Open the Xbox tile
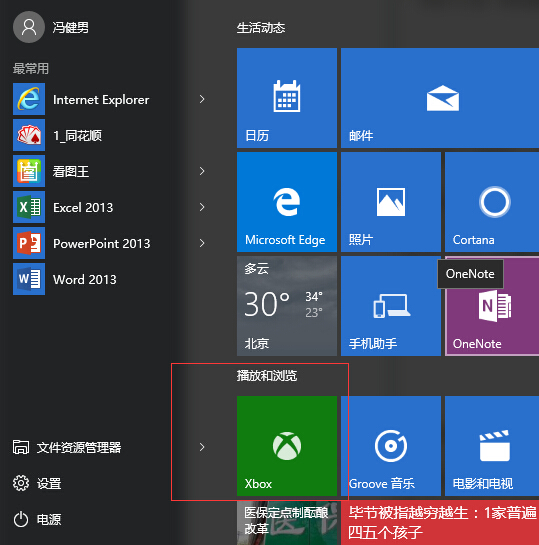The image size is (539, 545). coord(287,446)
